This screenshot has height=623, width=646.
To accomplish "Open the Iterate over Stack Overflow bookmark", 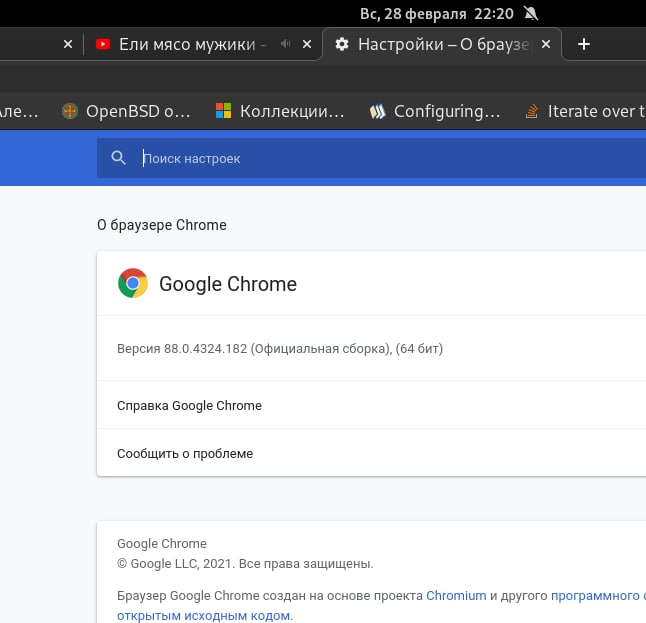I will click(x=585, y=111).
